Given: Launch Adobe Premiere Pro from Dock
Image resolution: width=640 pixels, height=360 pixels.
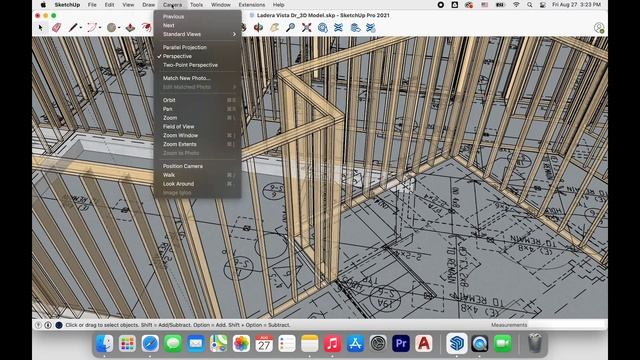Looking at the screenshot, I should coord(401,343).
